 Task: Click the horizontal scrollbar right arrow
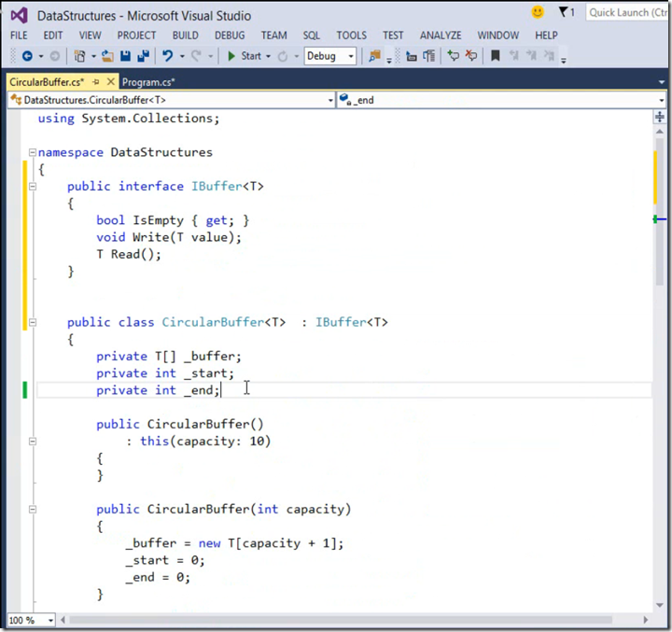tap(646, 620)
